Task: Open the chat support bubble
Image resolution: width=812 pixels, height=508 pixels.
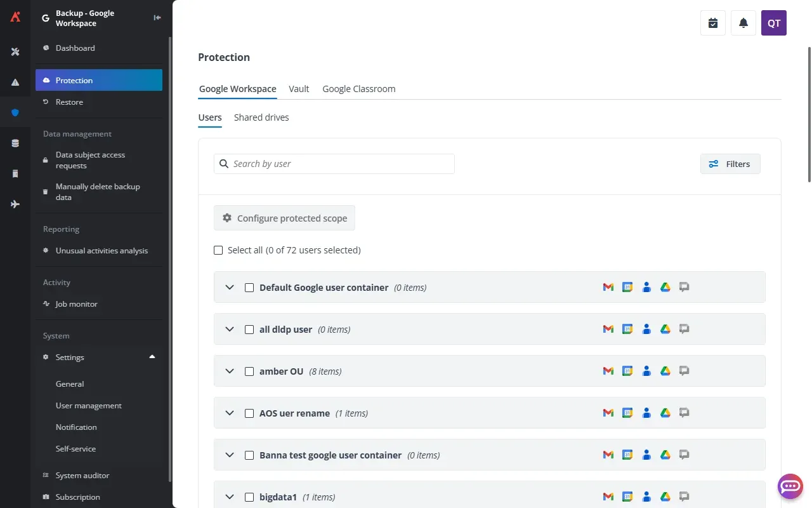Action: (790, 486)
